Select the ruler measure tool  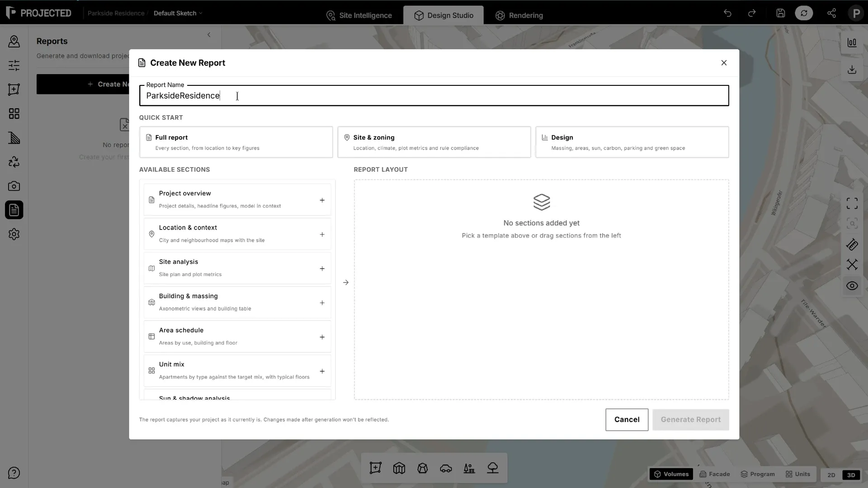(852, 245)
